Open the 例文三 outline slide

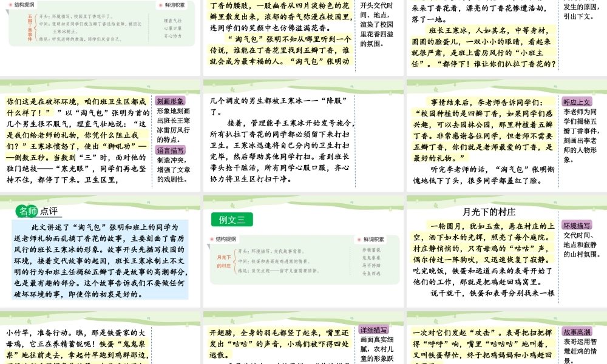click(303, 251)
